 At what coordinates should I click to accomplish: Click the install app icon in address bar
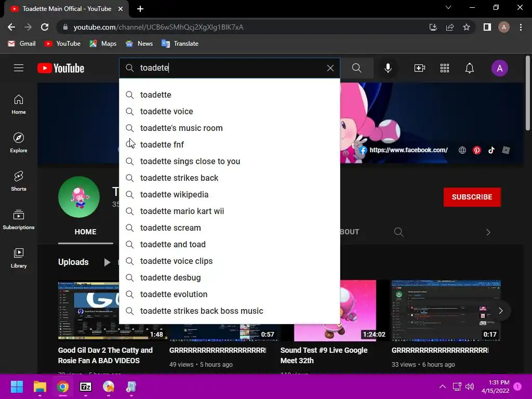(x=433, y=27)
